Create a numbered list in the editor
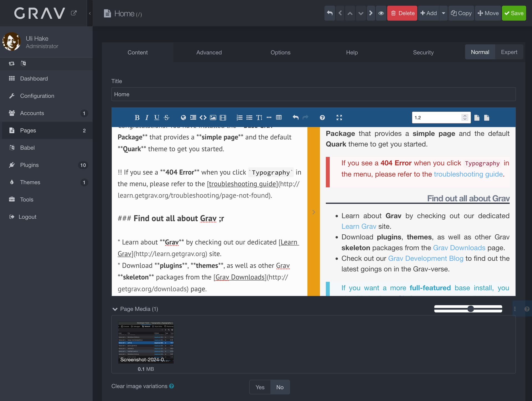Viewport: 532px width, 401px height. (x=239, y=118)
